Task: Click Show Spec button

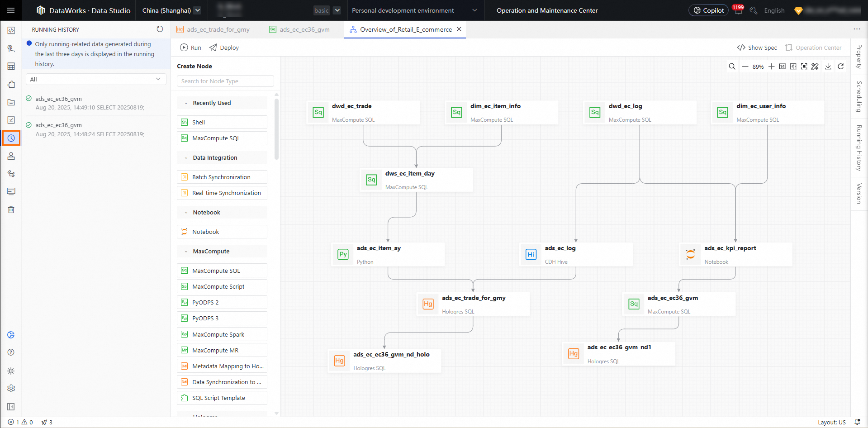Action: point(757,48)
